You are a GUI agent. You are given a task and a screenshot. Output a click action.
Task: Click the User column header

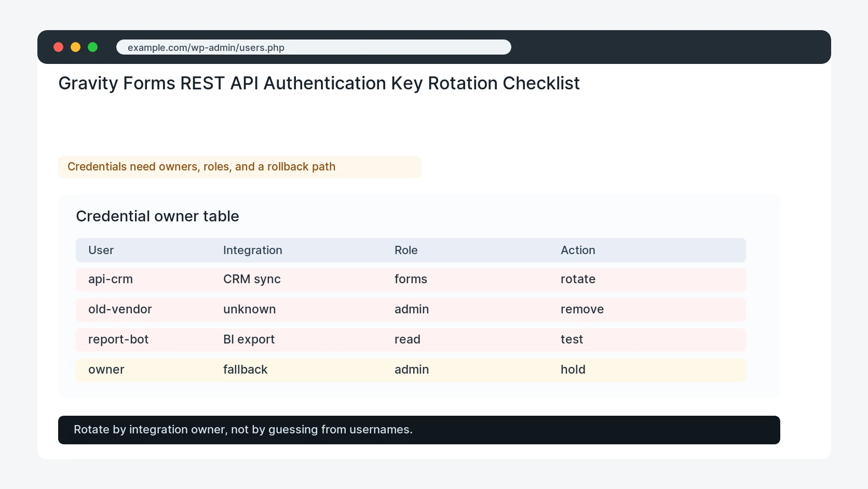[101, 250]
